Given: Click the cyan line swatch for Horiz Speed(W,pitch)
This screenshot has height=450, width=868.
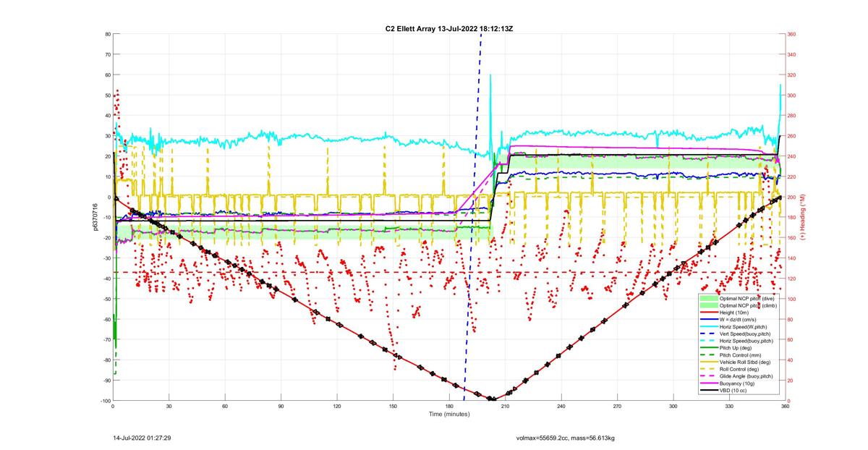Looking at the screenshot, I should [709, 326].
